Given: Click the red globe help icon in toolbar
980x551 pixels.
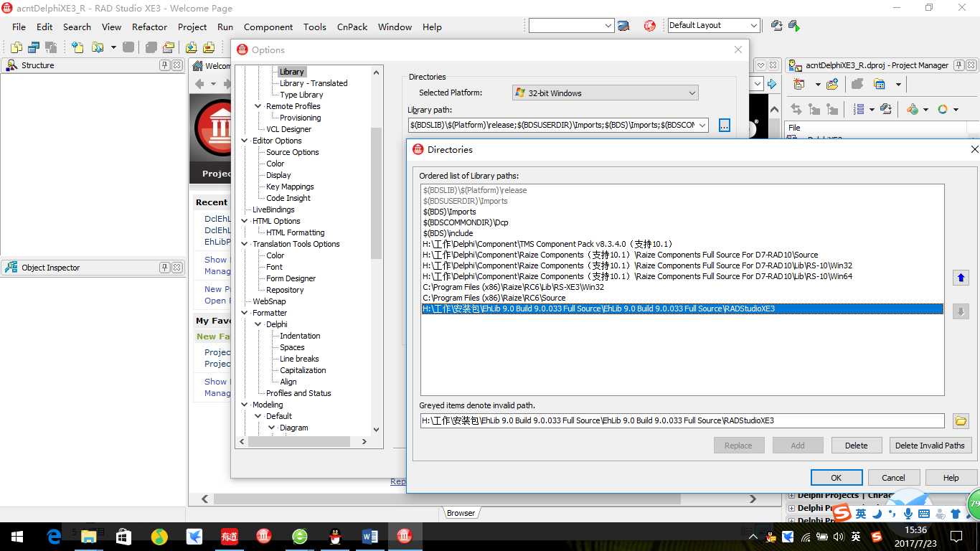Looking at the screenshot, I should click(649, 25).
